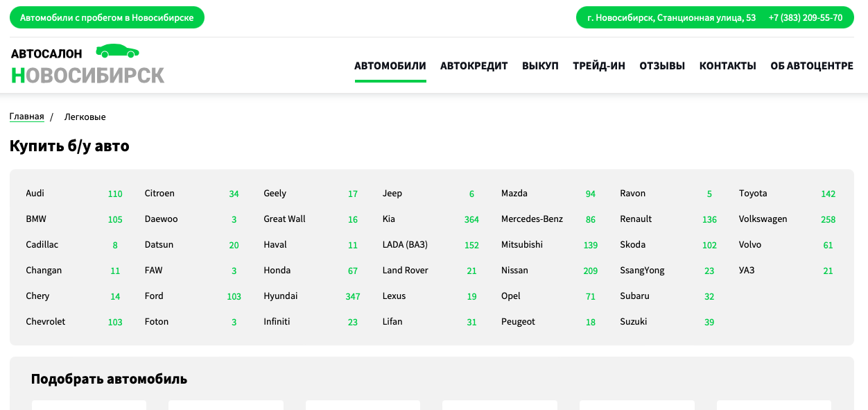Image resolution: width=868 pixels, height=410 pixels.
Task: Open Об автоцентре menu item
Action: [x=812, y=66]
